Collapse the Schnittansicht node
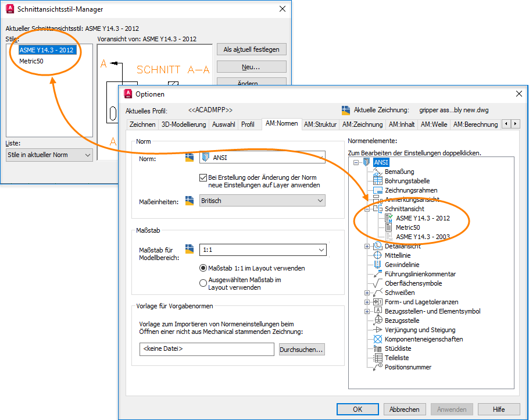The height and width of the screenshot is (420, 529). 367,209
